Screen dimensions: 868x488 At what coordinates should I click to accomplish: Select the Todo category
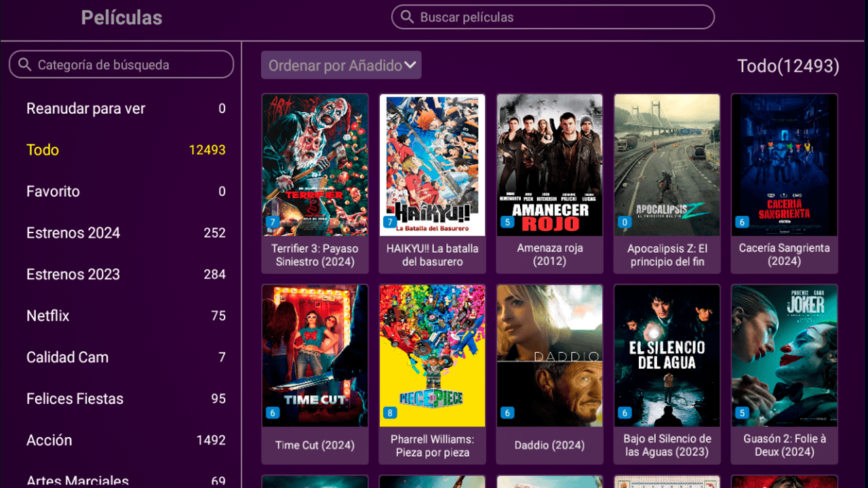point(43,150)
